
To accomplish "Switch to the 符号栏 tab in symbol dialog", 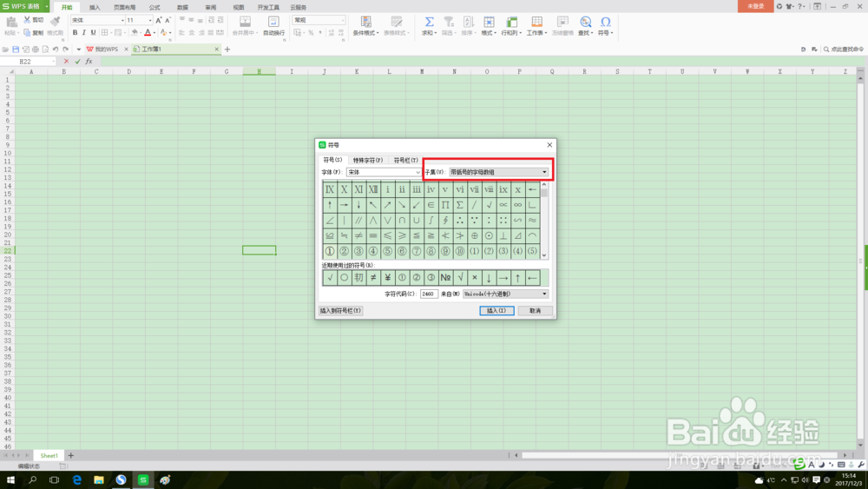I will click(x=405, y=160).
